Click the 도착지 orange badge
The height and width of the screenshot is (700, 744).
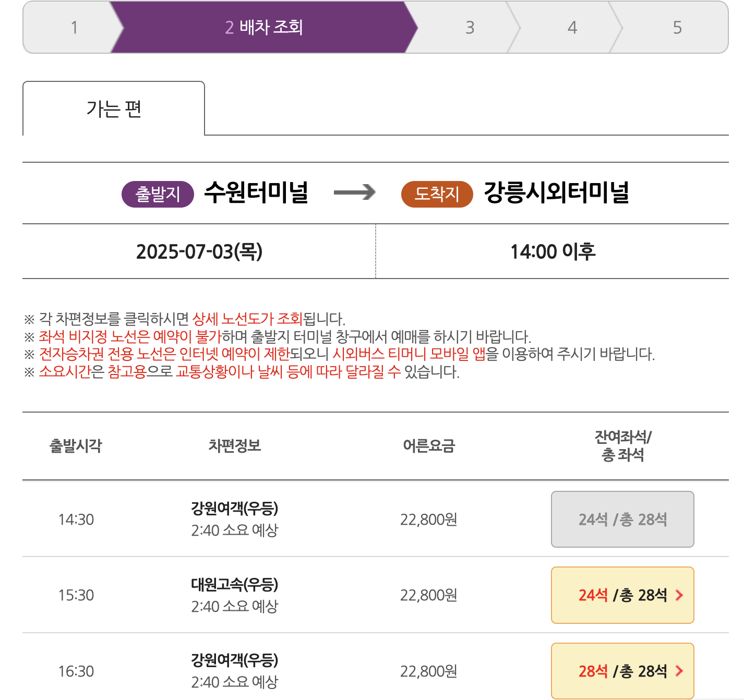coord(436,193)
